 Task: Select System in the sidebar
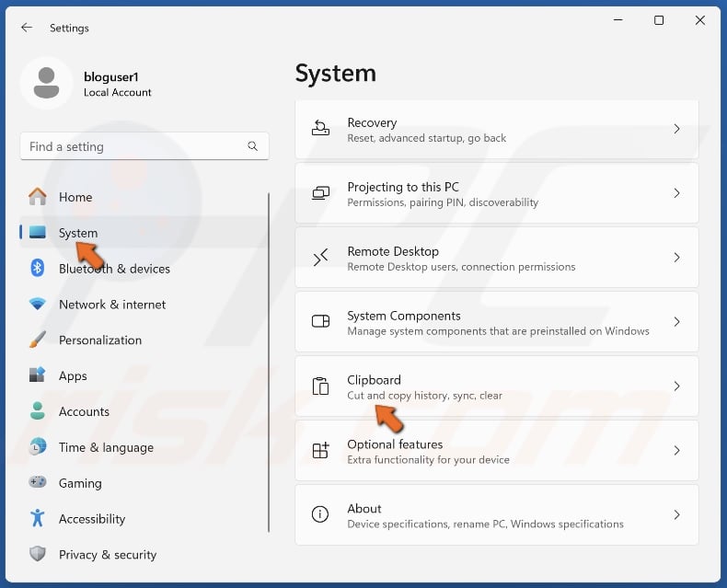click(x=143, y=233)
